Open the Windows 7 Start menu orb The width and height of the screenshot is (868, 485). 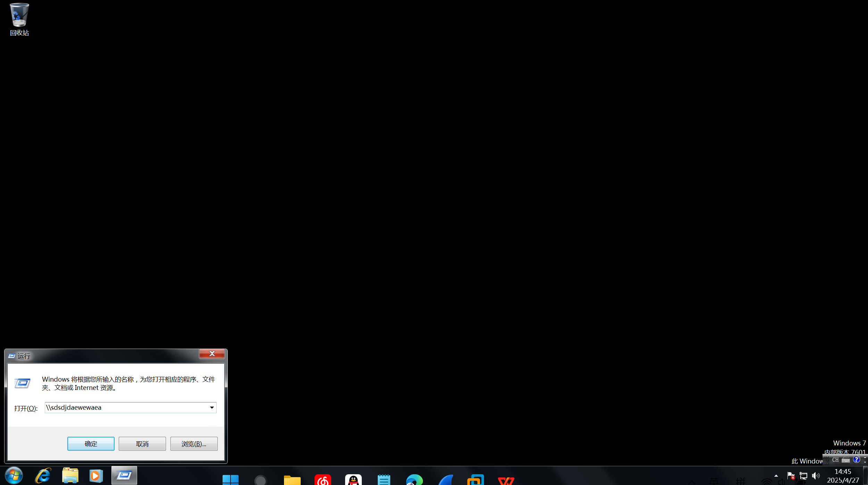pos(14,475)
